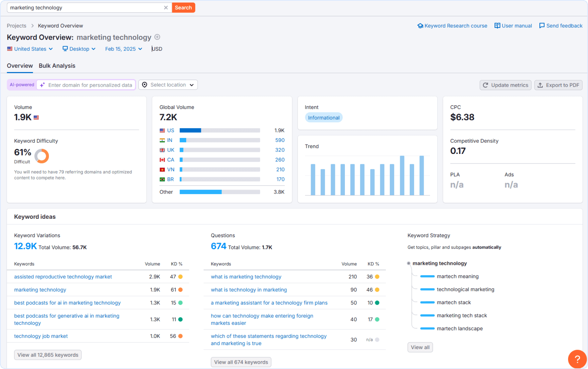
Task: Open best podcasts for generative ai keyword
Action: 67,319
